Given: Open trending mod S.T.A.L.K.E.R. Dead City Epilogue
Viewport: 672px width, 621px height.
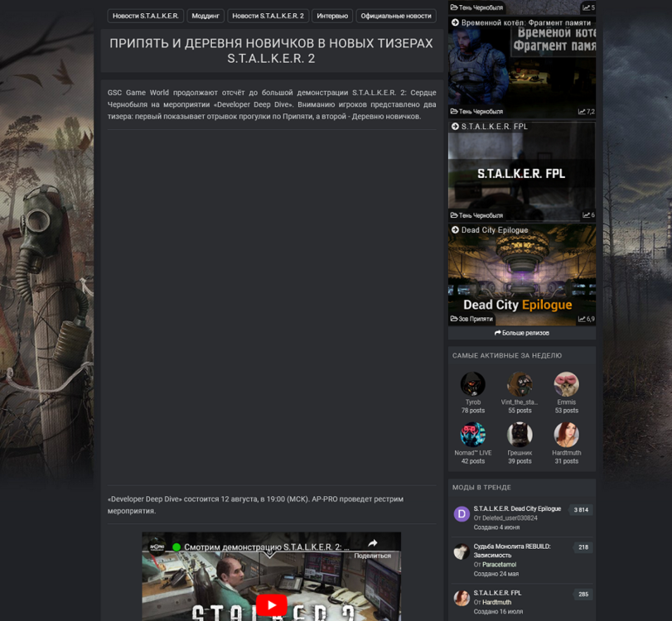Looking at the screenshot, I should pyautogui.click(x=517, y=508).
